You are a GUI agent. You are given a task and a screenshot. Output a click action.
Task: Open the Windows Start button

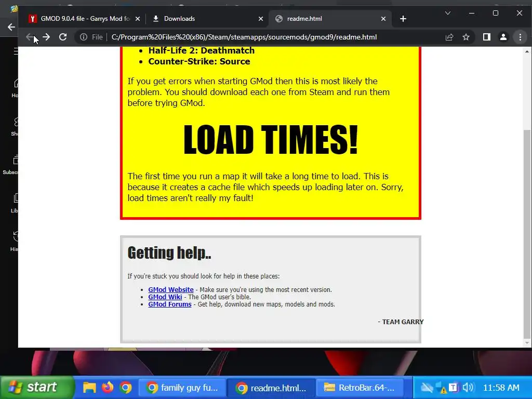pos(37,387)
